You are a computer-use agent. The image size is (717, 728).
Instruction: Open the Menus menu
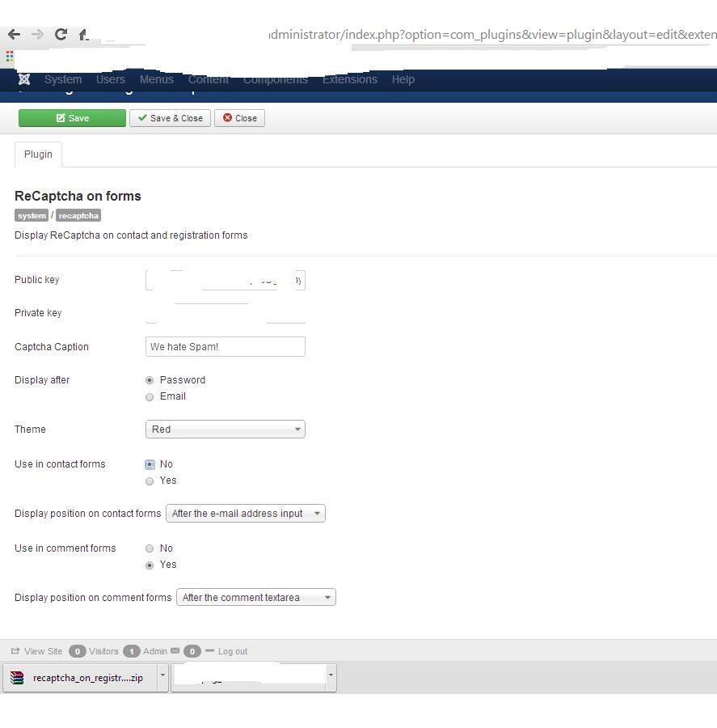(156, 79)
